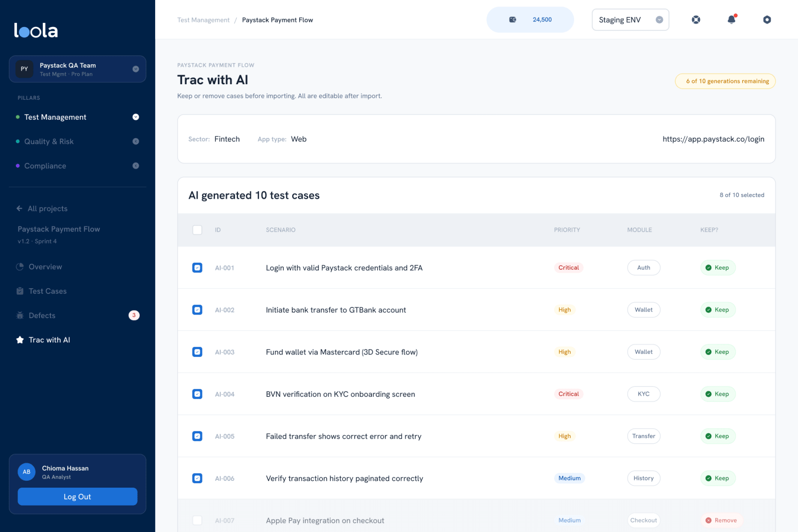Click the History module tag
Image resolution: width=798 pixels, height=532 pixels.
pyautogui.click(x=643, y=478)
